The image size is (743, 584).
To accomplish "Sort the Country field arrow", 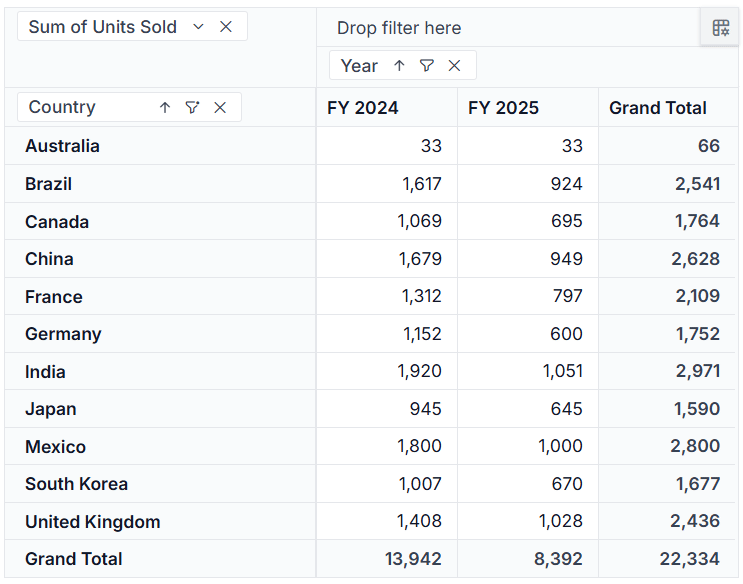I will tap(165, 108).
